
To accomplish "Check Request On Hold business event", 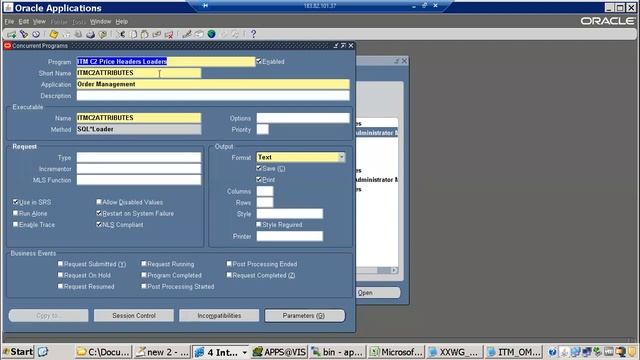I will click(x=60, y=275).
